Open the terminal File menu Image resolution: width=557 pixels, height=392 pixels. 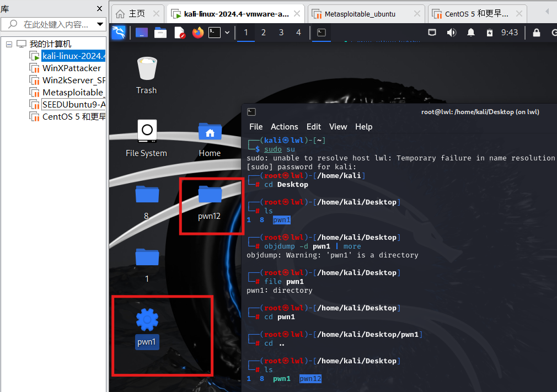256,127
